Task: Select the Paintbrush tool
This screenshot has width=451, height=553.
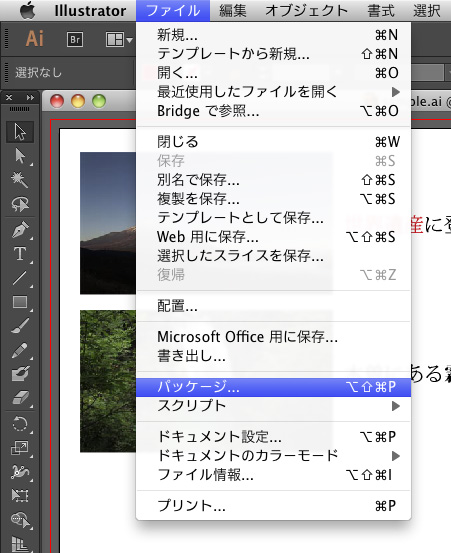Action: tap(20, 326)
